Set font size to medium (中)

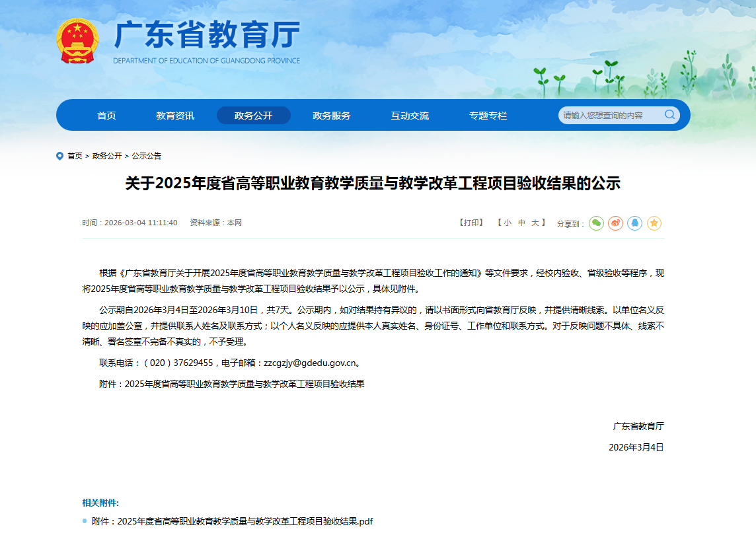(x=521, y=223)
